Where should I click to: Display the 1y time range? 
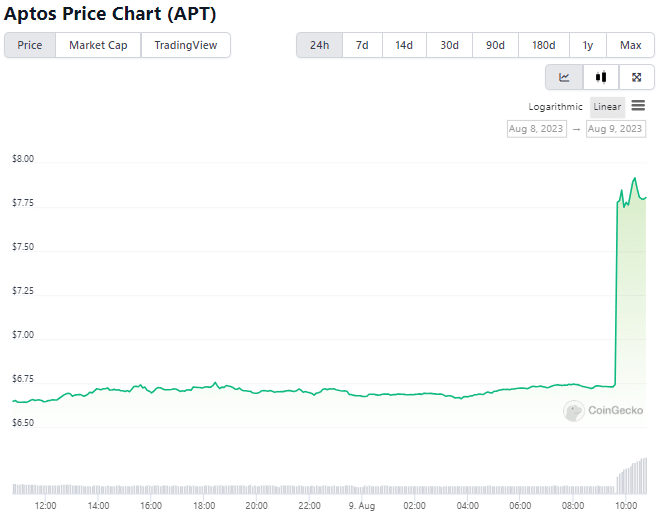coord(587,45)
